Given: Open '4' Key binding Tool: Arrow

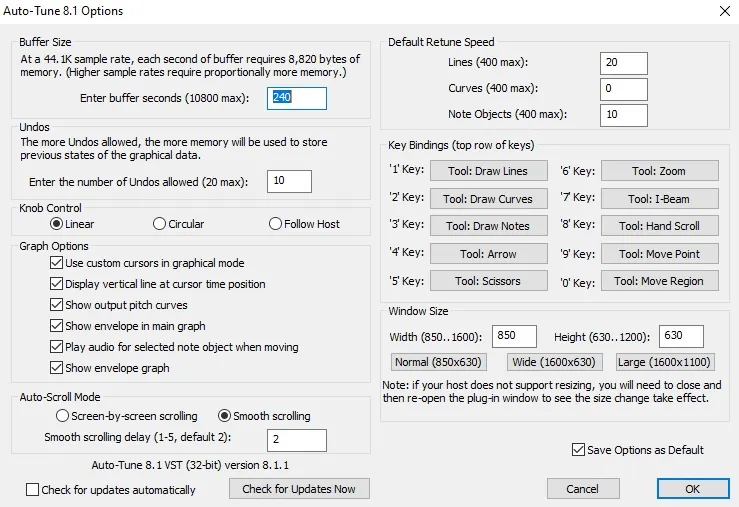Looking at the screenshot, I should [x=489, y=254].
